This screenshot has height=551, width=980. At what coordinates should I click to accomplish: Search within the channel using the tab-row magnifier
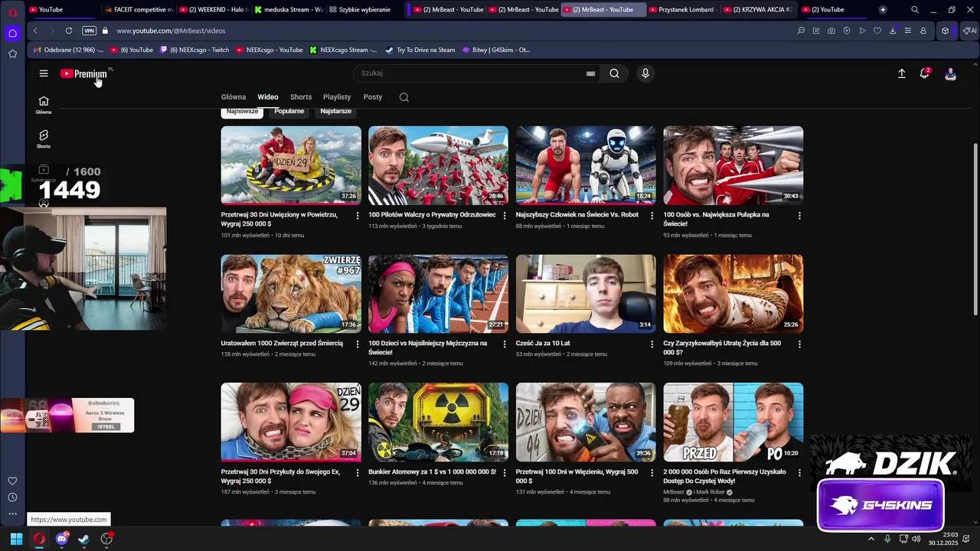(x=403, y=97)
